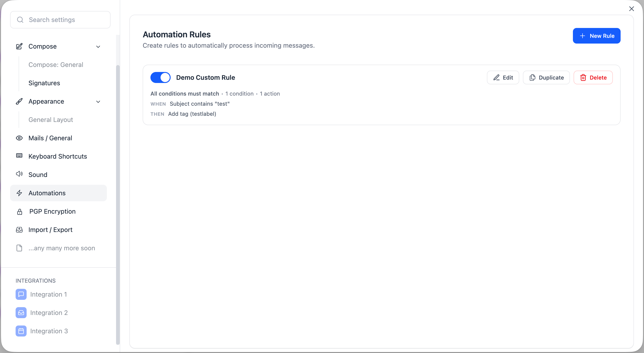Click the speaker icon next to Sound

point(19,174)
